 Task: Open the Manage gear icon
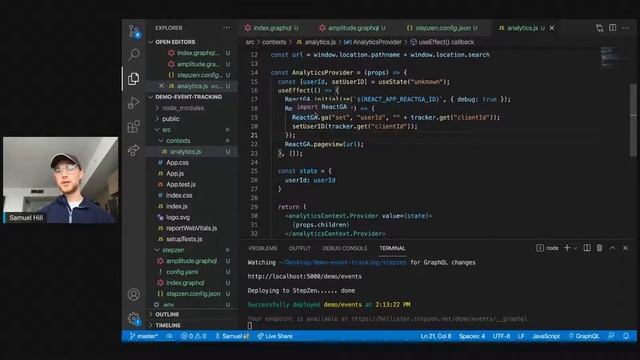tap(134, 318)
